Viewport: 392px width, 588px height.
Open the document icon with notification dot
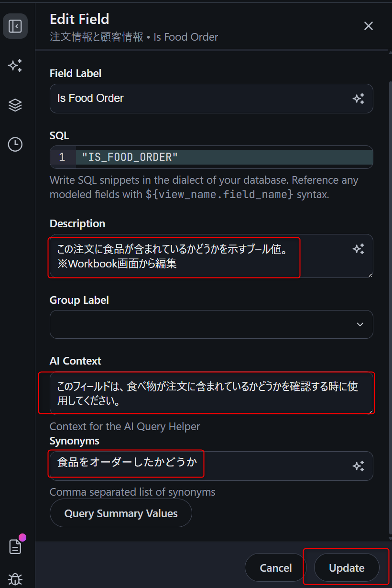[15, 546]
